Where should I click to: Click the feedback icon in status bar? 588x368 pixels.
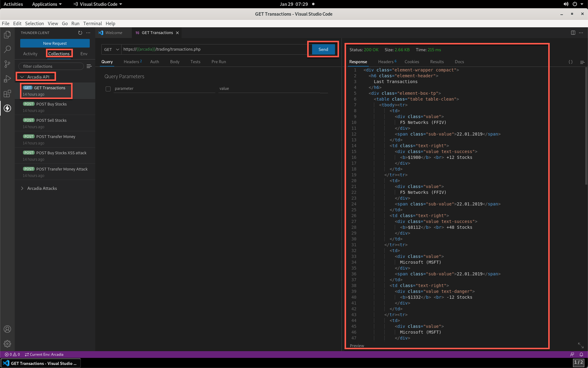[x=572, y=355]
